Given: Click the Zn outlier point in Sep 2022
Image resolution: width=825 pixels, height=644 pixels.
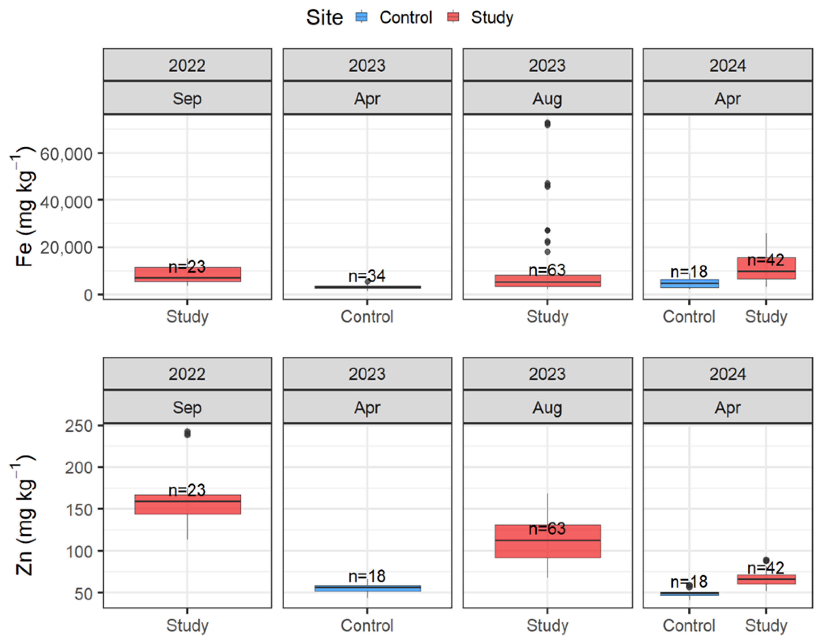Looking at the screenshot, I should pos(187,433).
